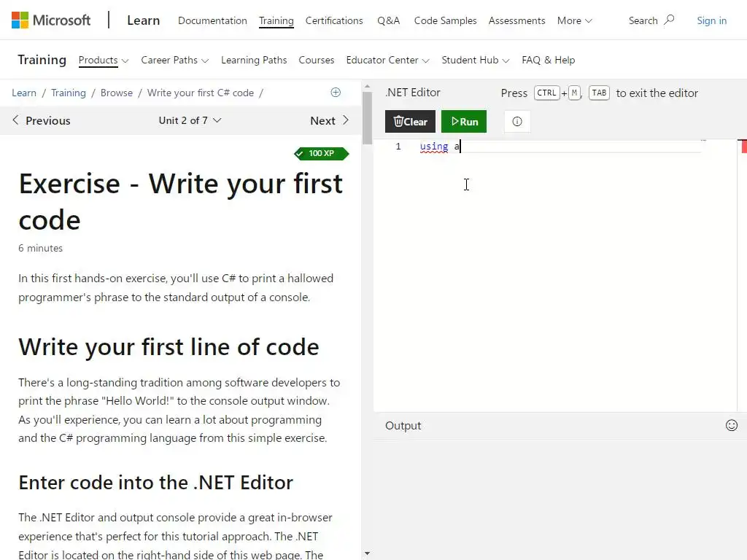The height and width of the screenshot is (560, 747).
Task: Open the Certifications menu item
Action: (334, 20)
